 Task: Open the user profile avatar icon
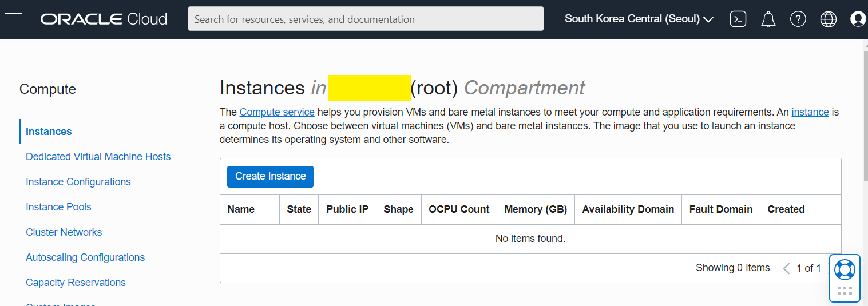tap(858, 19)
